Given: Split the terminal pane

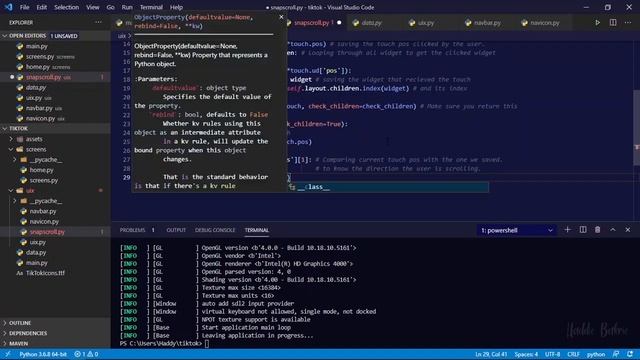Looking at the screenshot, I should (583, 230).
